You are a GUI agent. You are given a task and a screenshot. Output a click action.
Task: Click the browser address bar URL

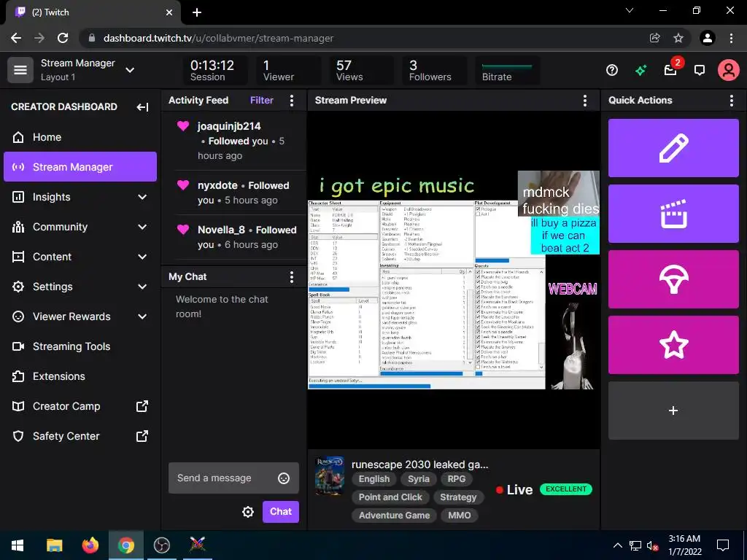tap(218, 38)
